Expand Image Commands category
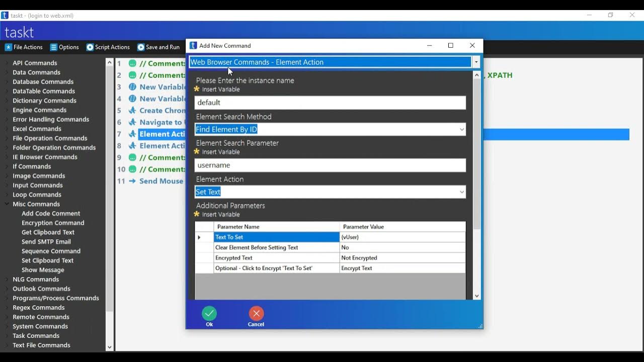 [7, 176]
